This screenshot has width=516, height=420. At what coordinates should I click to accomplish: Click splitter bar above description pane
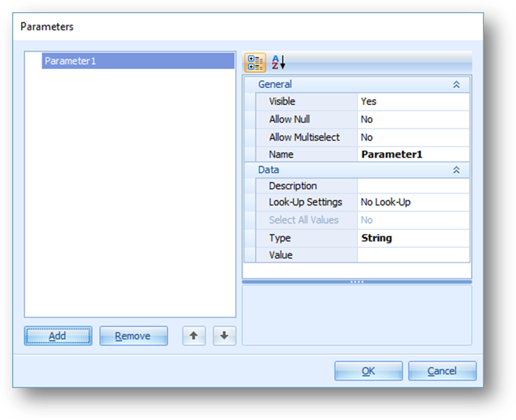[x=357, y=282]
